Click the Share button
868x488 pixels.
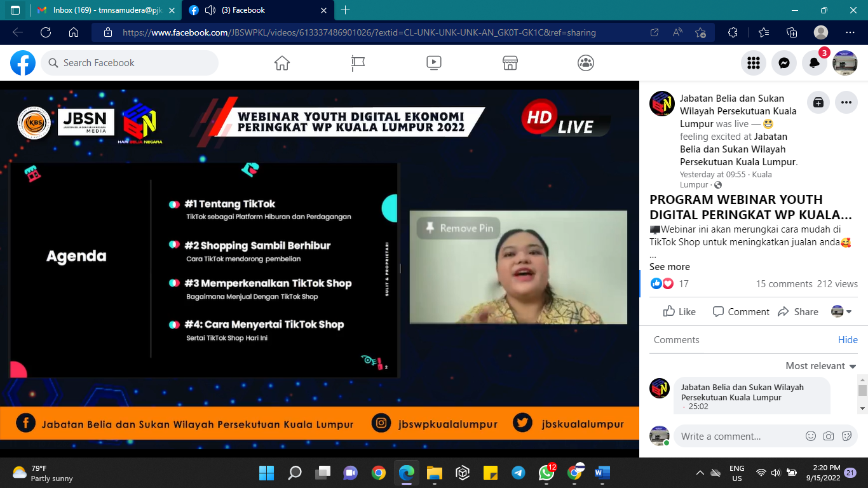click(798, 311)
